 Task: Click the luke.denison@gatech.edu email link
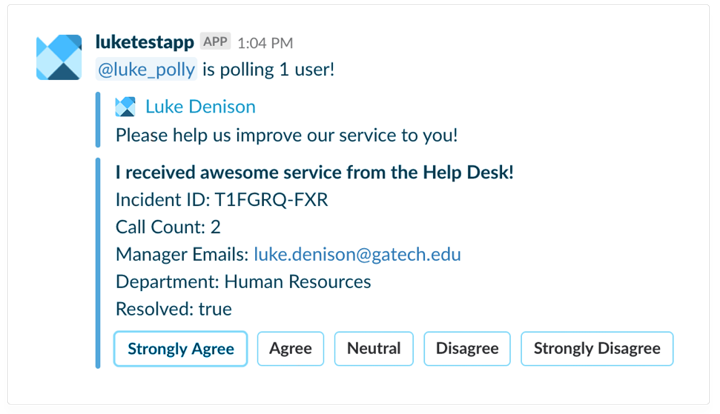coord(357,254)
